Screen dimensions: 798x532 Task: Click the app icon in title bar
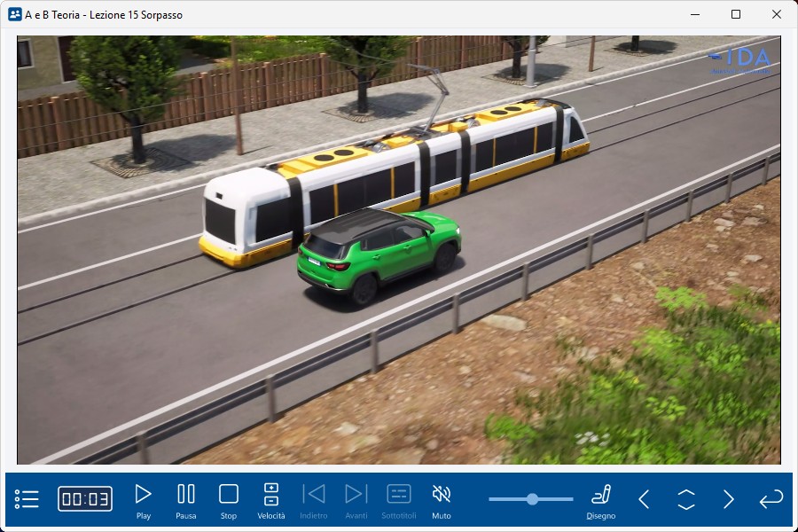14,14
